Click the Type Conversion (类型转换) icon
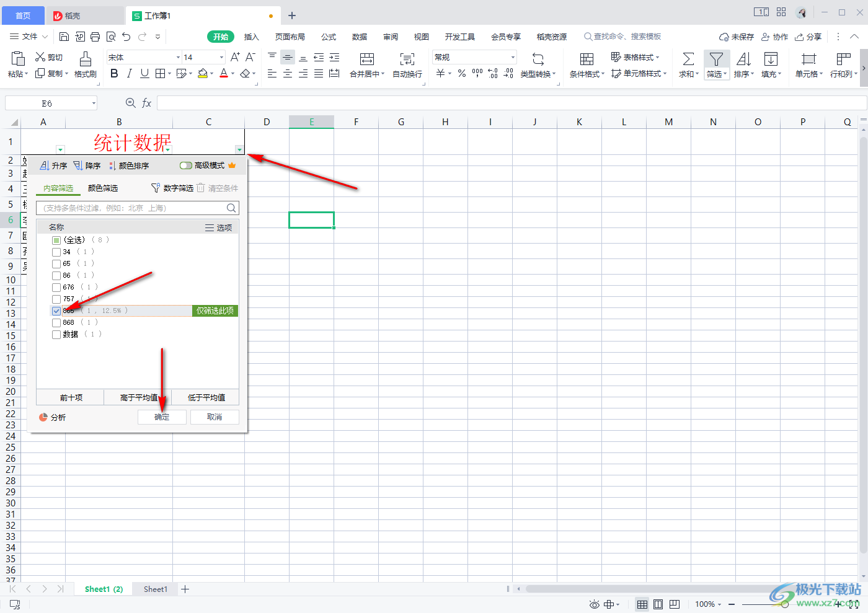Viewport: 868px width, 613px height. coord(538,59)
